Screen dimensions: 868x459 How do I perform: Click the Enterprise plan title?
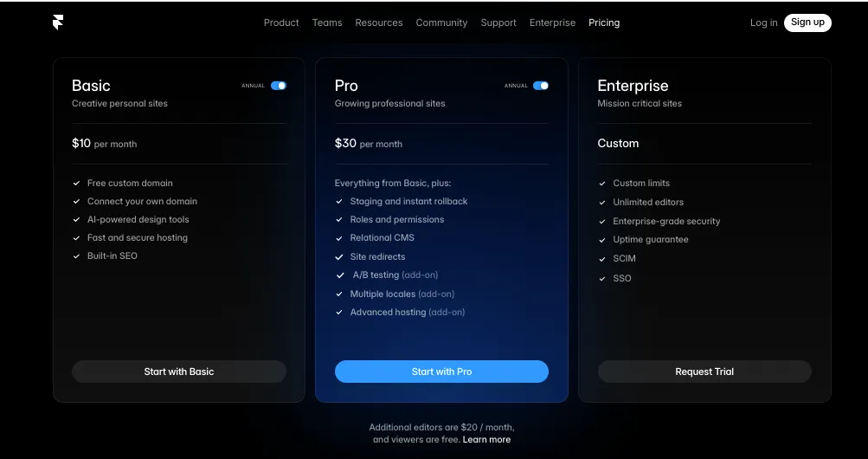point(633,86)
